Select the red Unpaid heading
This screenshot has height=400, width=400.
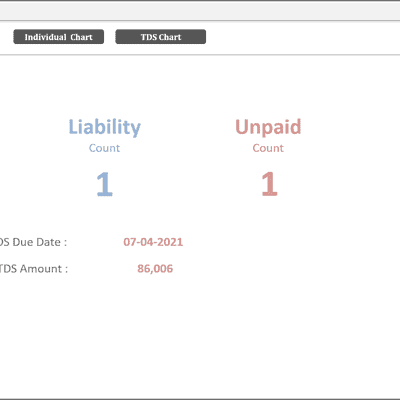268,127
